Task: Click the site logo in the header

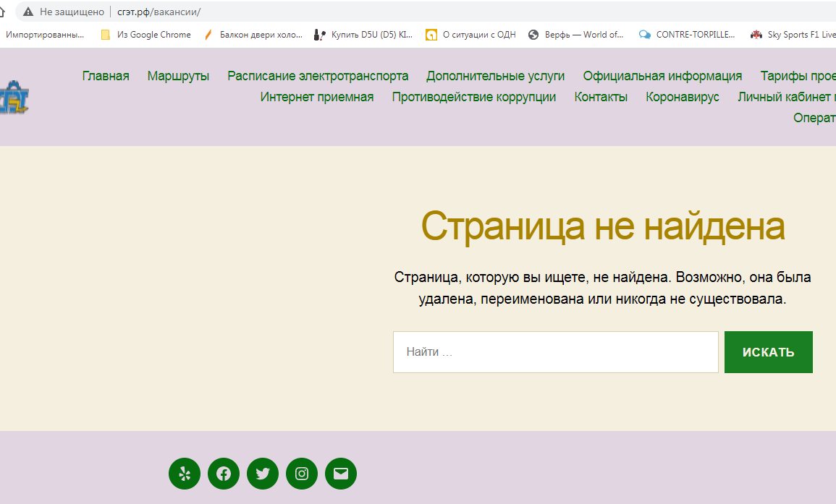Action: (14, 98)
